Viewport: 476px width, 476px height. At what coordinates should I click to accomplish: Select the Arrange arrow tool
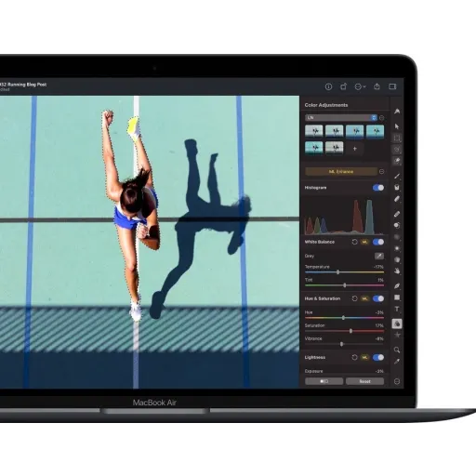click(x=397, y=126)
